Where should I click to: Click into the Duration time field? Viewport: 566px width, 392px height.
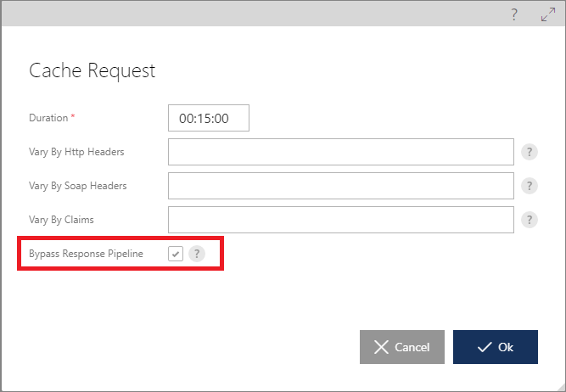209,118
